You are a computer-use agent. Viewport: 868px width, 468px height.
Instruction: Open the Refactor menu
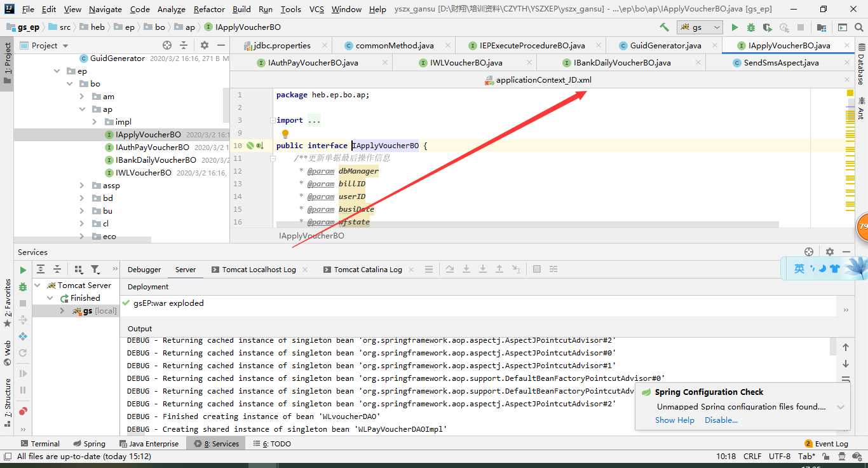click(209, 10)
